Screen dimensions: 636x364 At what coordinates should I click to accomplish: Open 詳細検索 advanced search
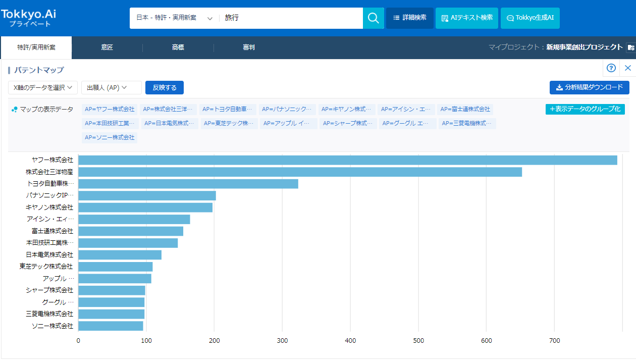point(409,18)
